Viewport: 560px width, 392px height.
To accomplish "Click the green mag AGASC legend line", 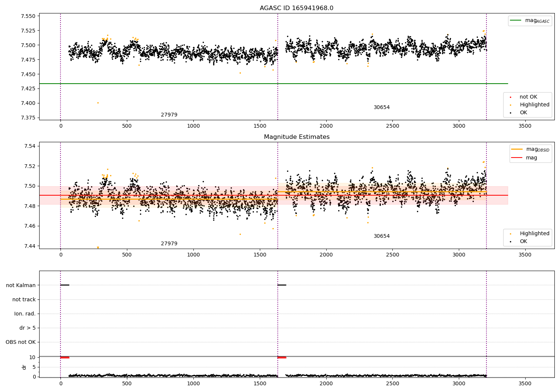I will click(x=516, y=21).
